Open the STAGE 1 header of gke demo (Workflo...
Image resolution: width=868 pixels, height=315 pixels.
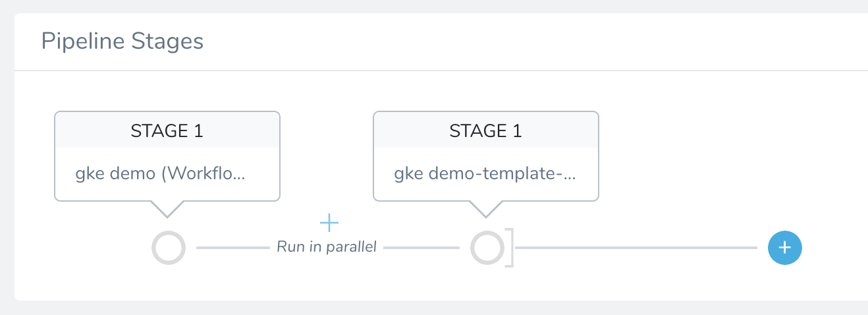click(167, 130)
